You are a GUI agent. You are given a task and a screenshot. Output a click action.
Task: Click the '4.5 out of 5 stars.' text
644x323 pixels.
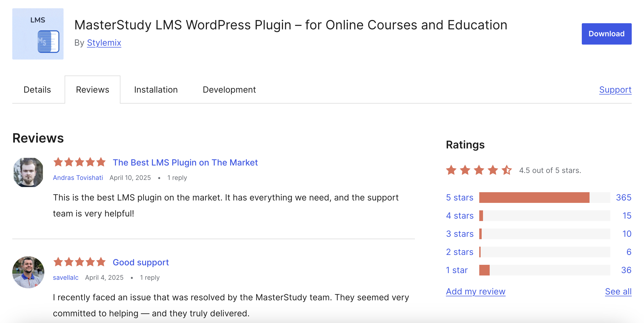[550, 170]
